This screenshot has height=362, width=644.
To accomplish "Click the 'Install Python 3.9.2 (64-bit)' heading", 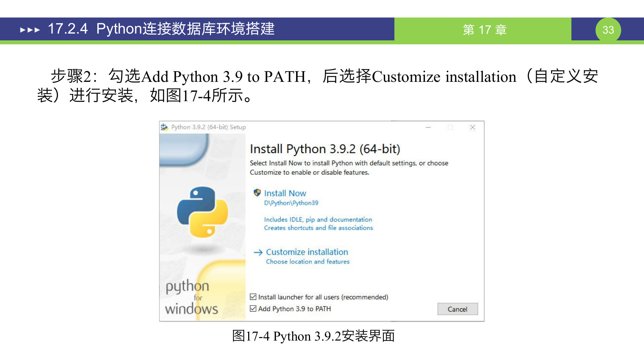I will [x=325, y=149].
